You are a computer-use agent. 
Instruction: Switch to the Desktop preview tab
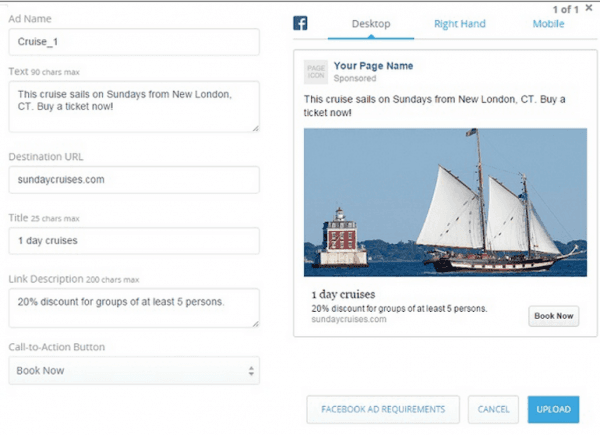coord(370,23)
